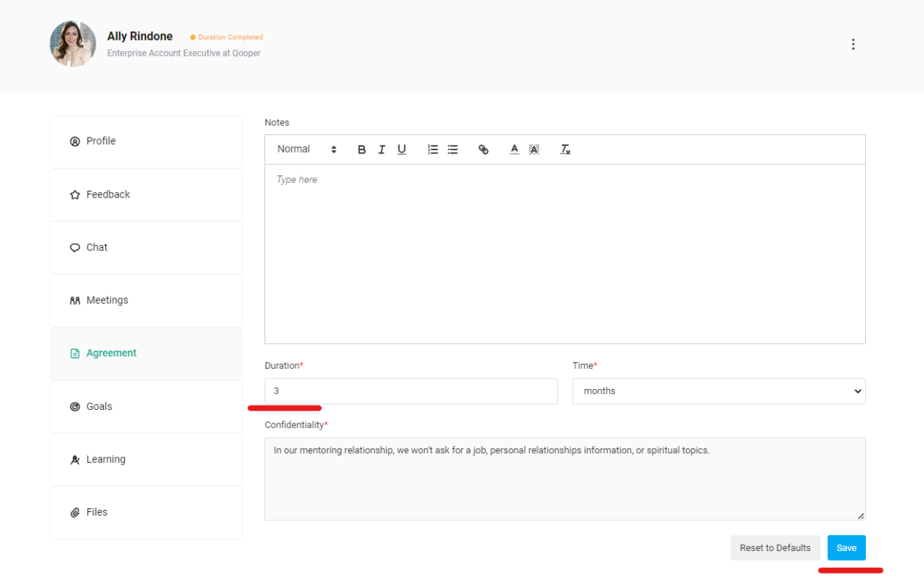Image resolution: width=924 pixels, height=579 pixels.
Task: Save the agreement settings
Action: point(846,548)
